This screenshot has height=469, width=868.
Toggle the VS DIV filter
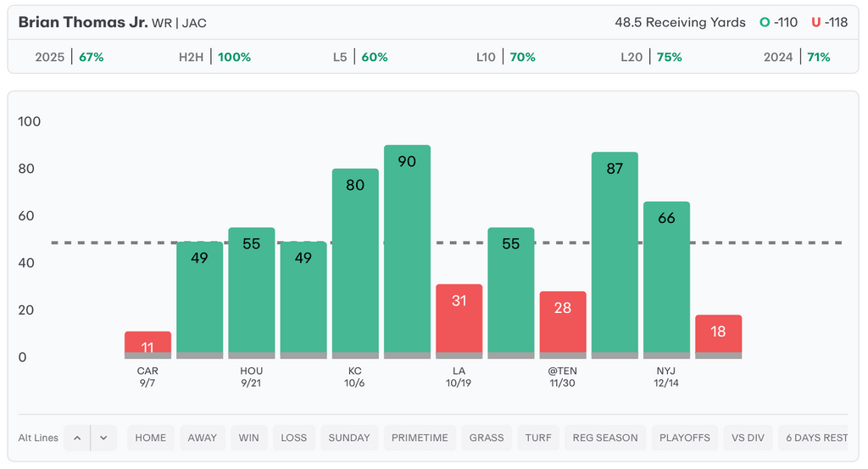pos(748,438)
